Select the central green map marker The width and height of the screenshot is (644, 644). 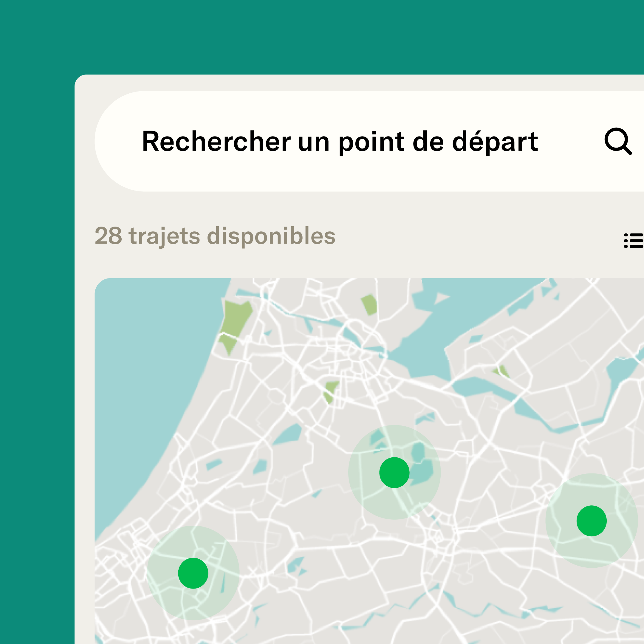(394, 472)
